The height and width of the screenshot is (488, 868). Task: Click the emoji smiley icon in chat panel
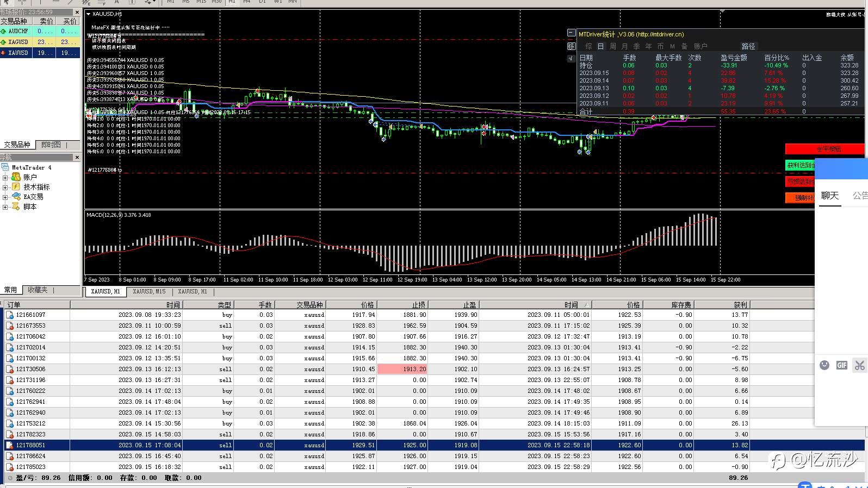pos(824,365)
